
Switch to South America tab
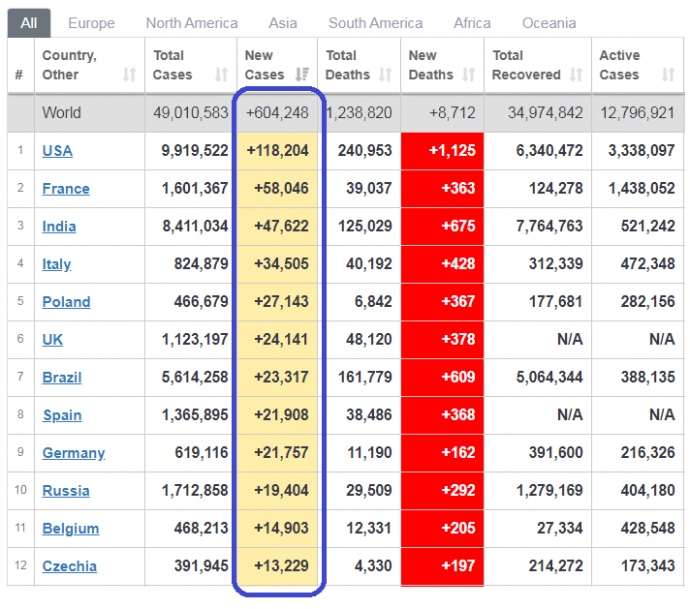click(x=375, y=22)
